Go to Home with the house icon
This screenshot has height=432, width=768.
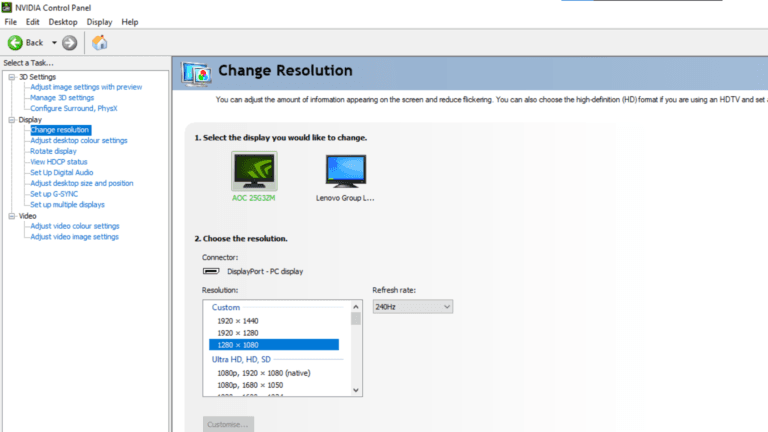99,43
